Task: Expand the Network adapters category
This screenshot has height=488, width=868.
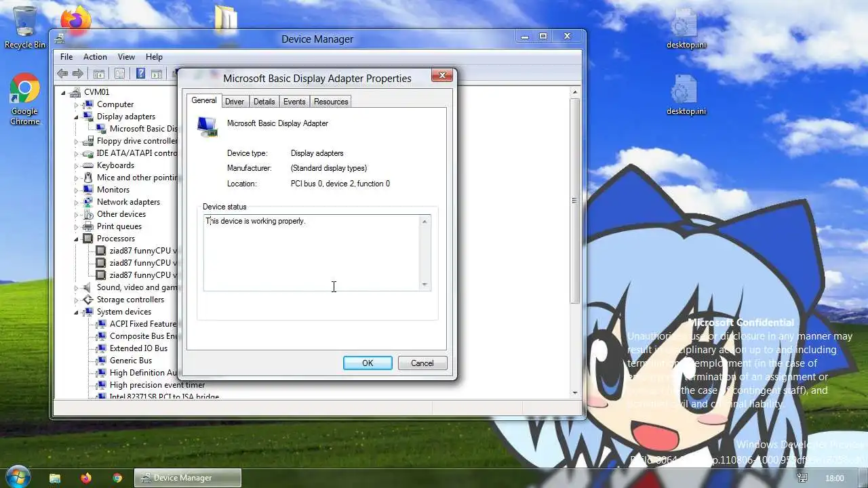Action: point(77,202)
